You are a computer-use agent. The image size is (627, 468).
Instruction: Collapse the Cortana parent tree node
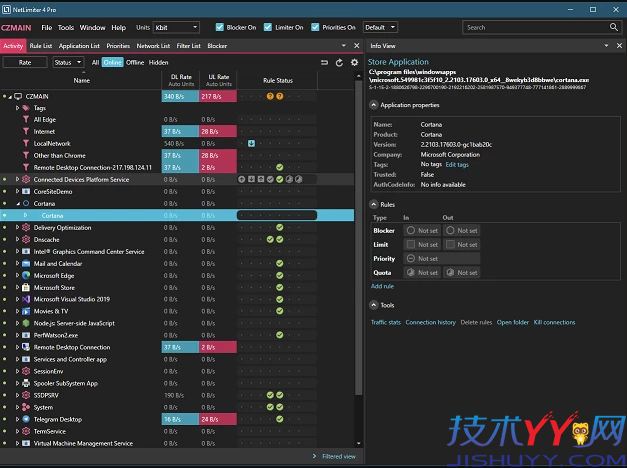(18, 204)
